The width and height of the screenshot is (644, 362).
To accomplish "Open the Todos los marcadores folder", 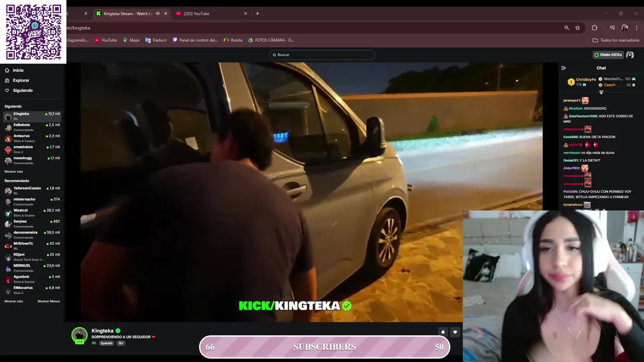I will pyautogui.click(x=616, y=40).
